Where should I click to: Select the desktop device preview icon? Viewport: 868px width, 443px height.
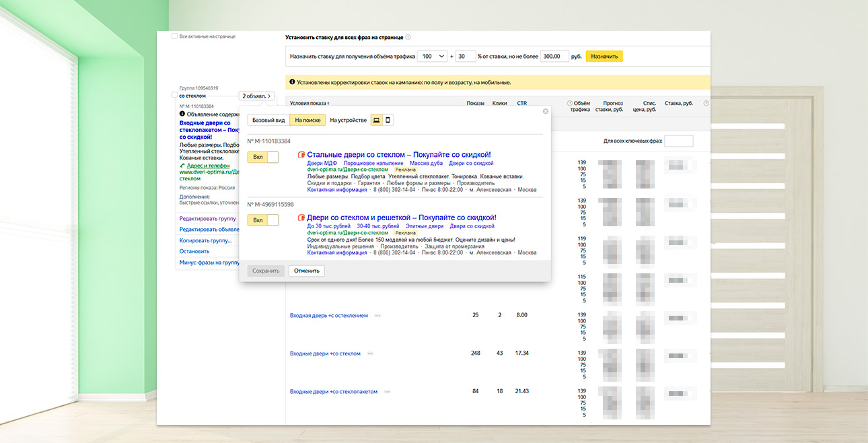click(377, 120)
